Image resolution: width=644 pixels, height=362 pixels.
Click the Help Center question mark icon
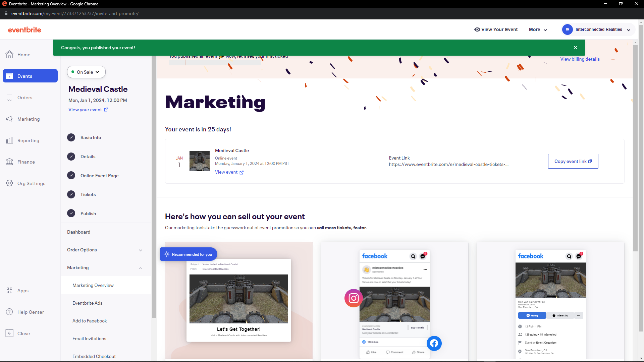[9, 312]
